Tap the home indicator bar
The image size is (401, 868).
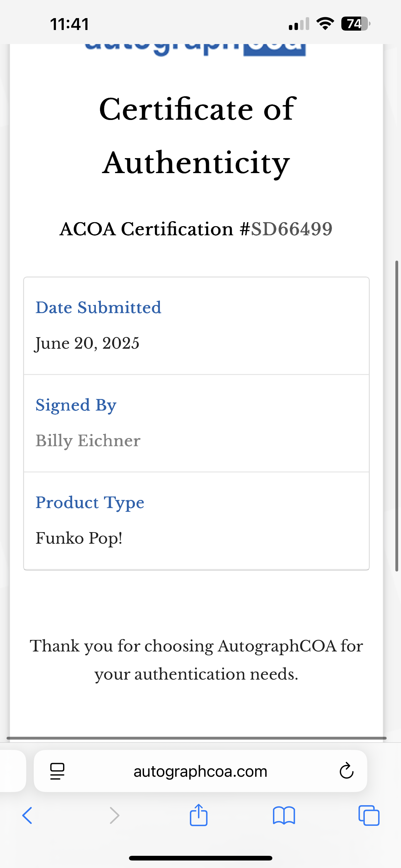click(x=200, y=858)
